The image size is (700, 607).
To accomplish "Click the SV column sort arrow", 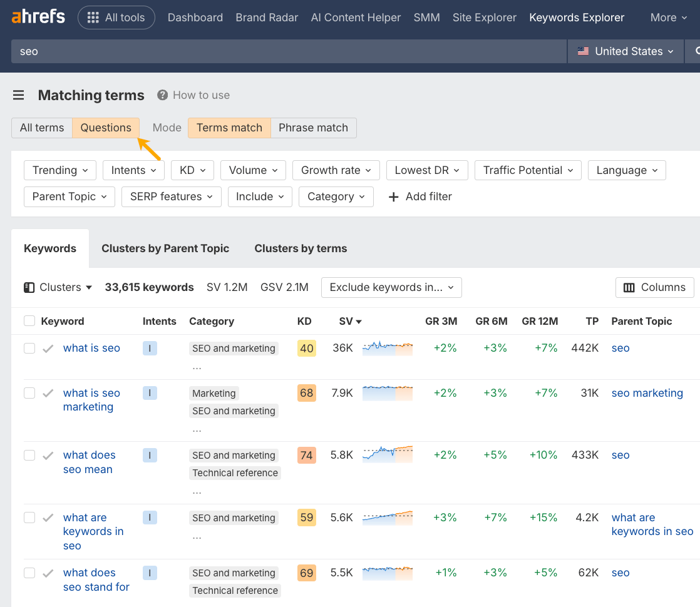I will tap(359, 322).
